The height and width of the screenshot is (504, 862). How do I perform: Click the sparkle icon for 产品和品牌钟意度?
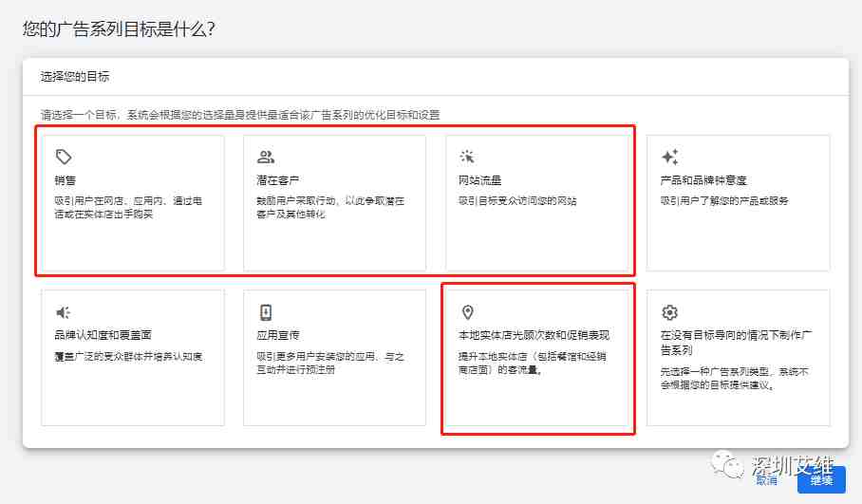pos(669,157)
